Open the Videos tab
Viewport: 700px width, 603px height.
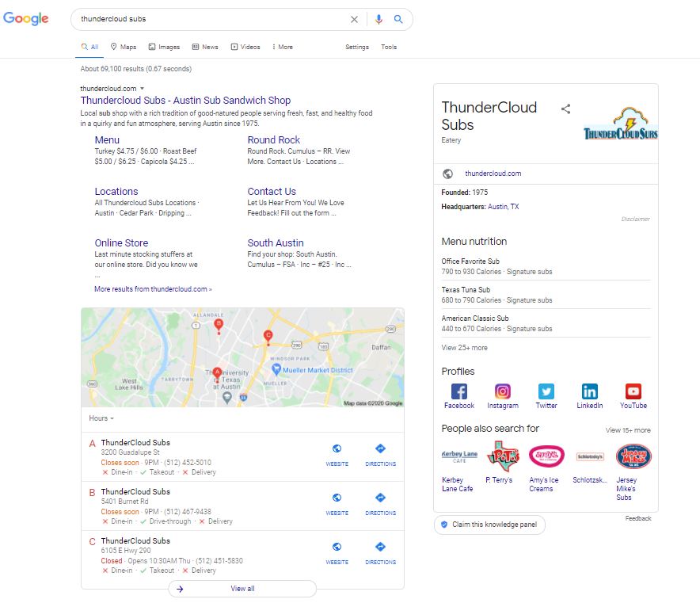tap(245, 47)
